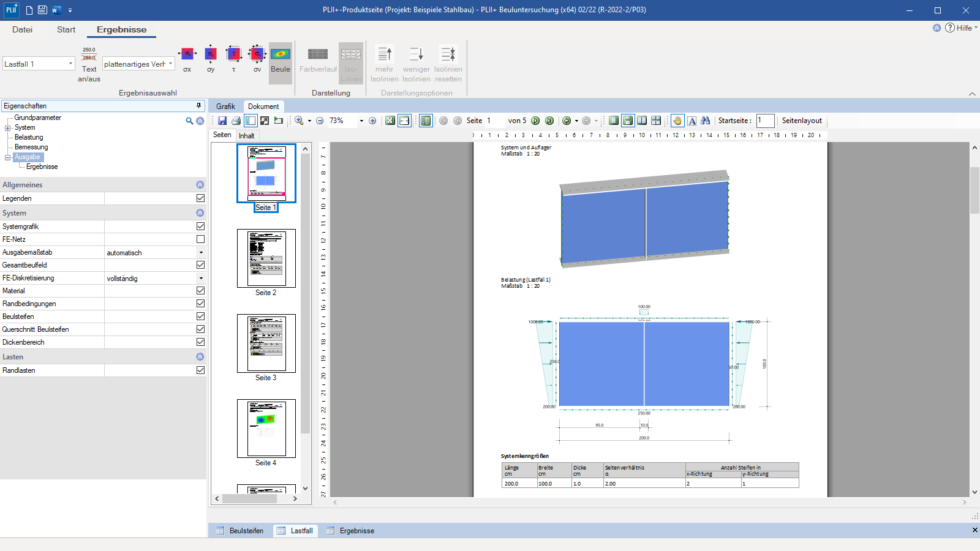Show tau shear stress results
The image size is (980, 551).
coord(234,59)
